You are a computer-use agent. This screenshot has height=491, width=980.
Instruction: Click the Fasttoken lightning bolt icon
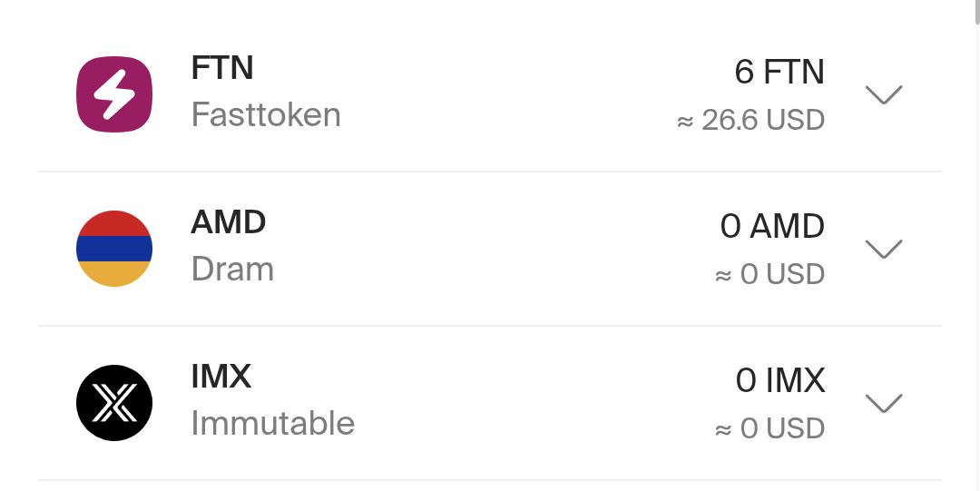click(x=114, y=94)
